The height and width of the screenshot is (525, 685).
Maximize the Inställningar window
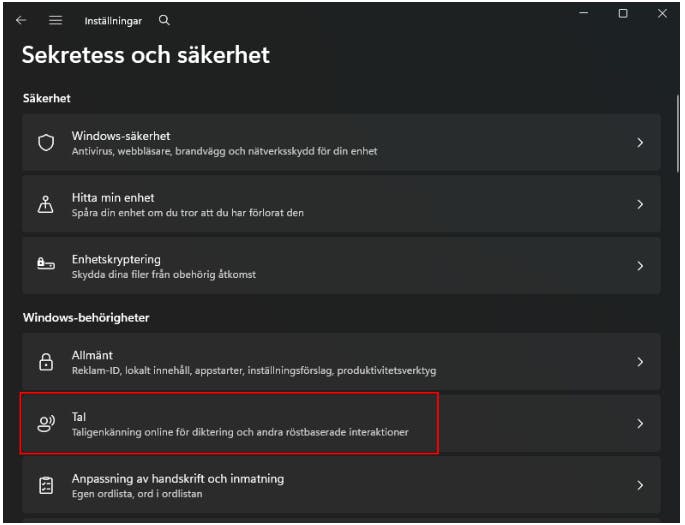coord(623,13)
